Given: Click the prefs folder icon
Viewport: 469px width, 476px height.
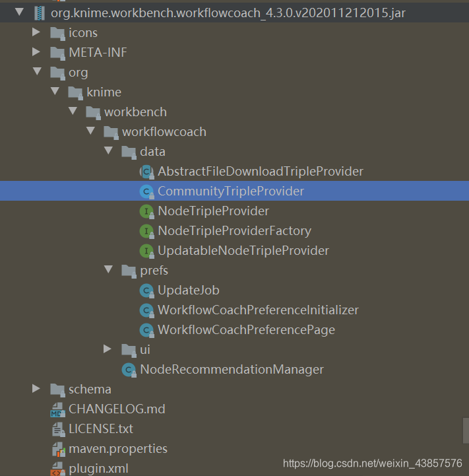Looking at the screenshot, I should point(129,271).
